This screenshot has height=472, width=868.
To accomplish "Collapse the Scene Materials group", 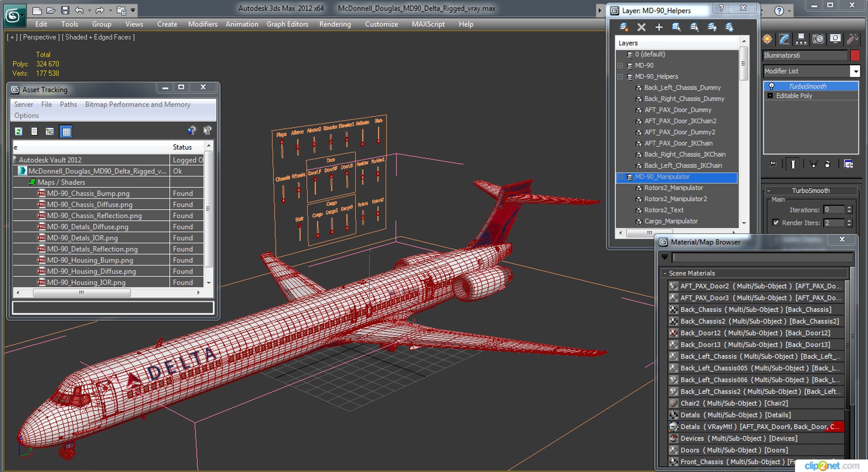I will pos(753,273).
